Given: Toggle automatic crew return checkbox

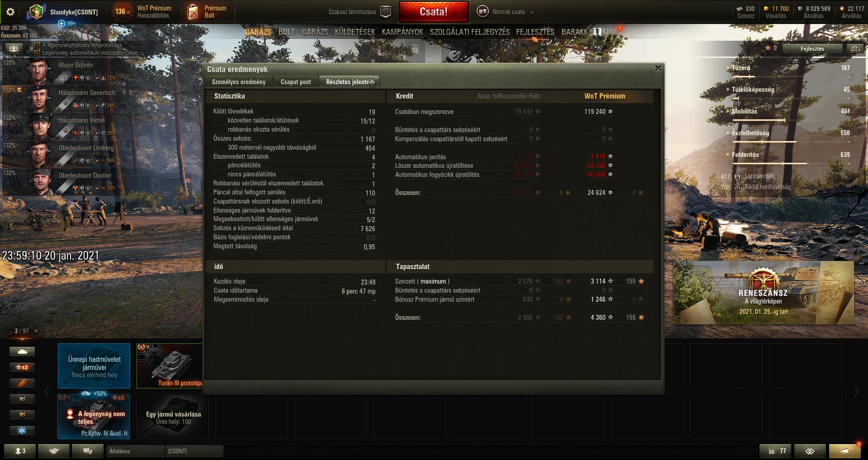Looking at the screenshot, I should tap(37, 52).
